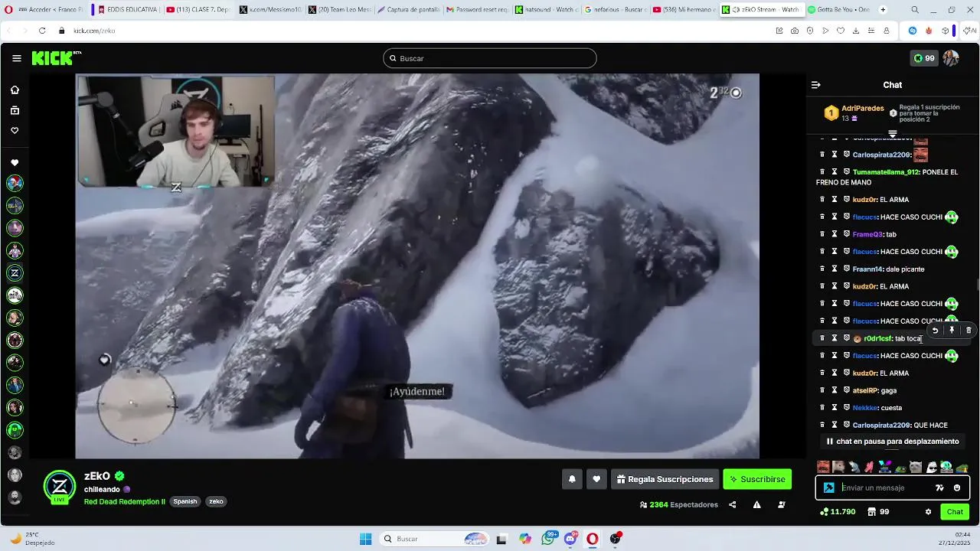Open the Shazam extension icon

coord(912,31)
